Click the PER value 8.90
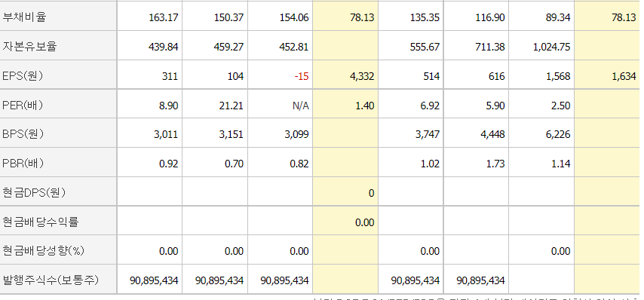This screenshot has width=644, height=300. tap(168, 106)
